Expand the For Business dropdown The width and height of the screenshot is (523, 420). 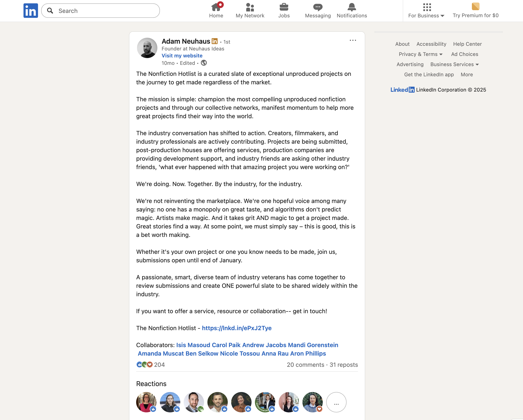[426, 15]
